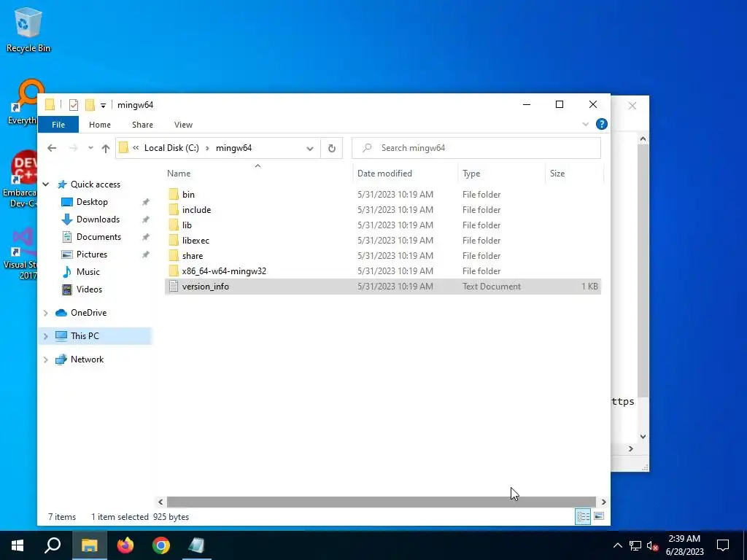Click the horizontal scrollbar thumb in file list
The width and height of the screenshot is (747, 560).
pos(381,502)
